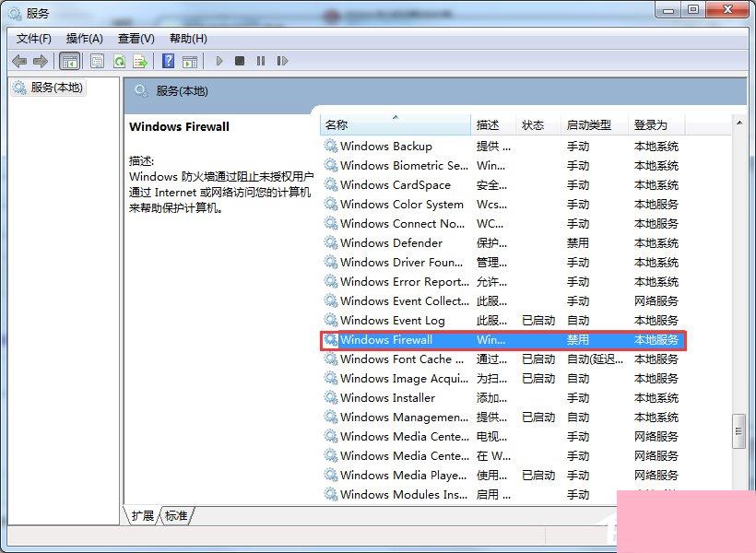Click the gear icon of Windows Firewall
The height and width of the screenshot is (553, 756).
[x=331, y=339]
